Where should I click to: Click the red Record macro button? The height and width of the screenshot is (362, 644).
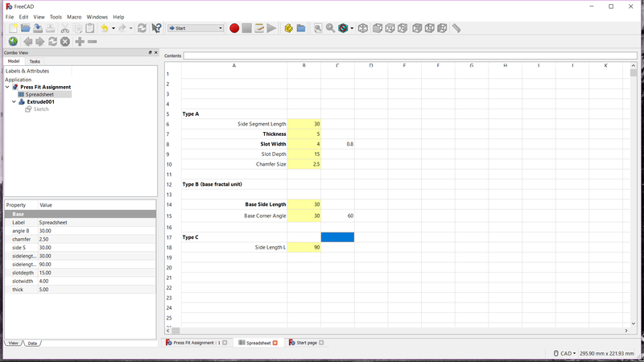click(x=234, y=28)
